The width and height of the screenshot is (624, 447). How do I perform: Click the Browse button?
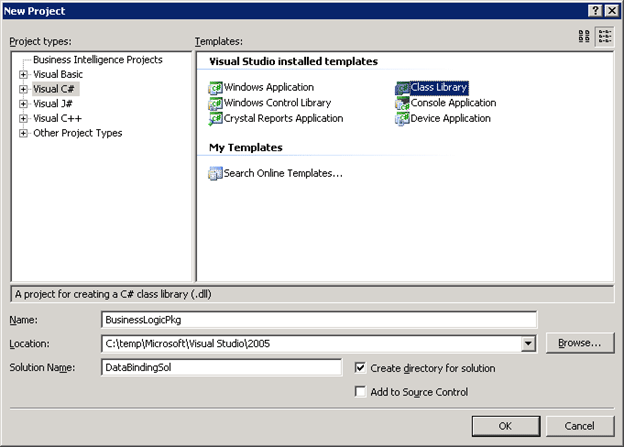580,343
